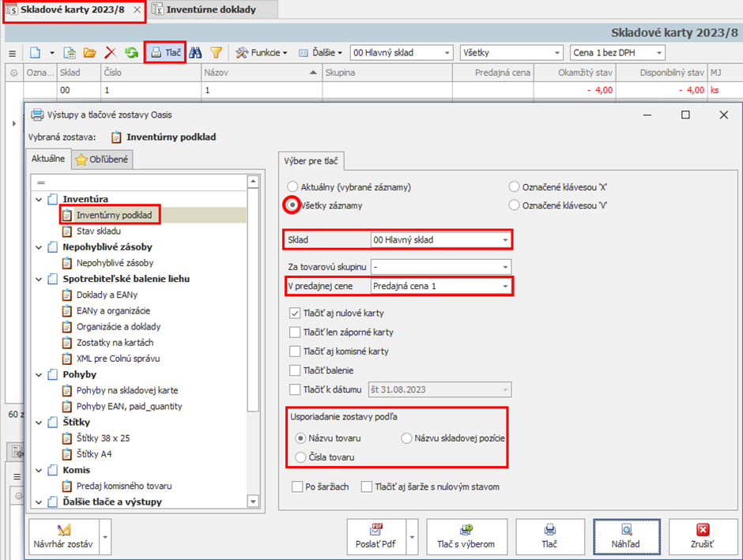Click the binoculars search icon in toolbar
The height and width of the screenshot is (560, 743).
coord(195,53)
